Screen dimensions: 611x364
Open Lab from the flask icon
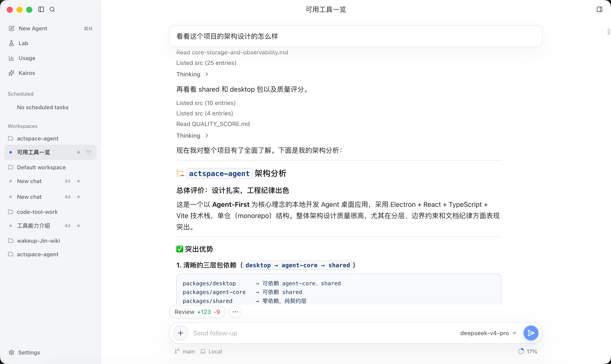pos(11,43)
